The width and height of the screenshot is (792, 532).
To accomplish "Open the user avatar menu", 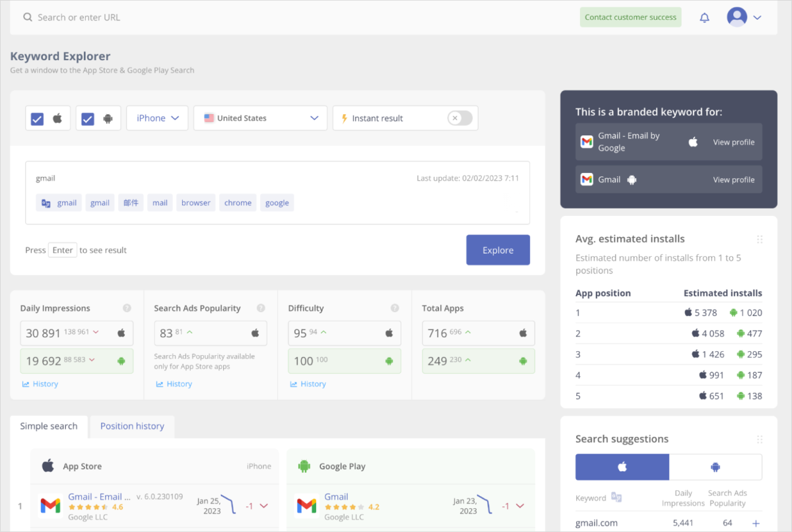I will 737,17.
